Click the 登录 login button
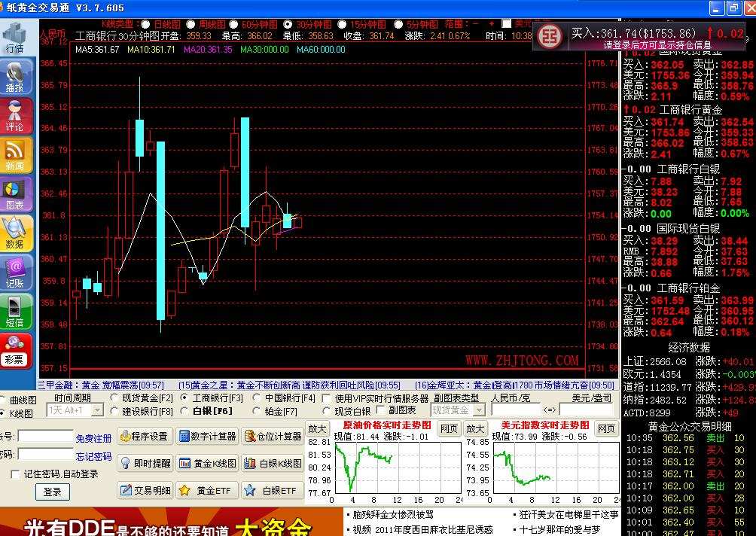This screenshot has height=536, width=756. pyautogui.click(x=53, y=492)
